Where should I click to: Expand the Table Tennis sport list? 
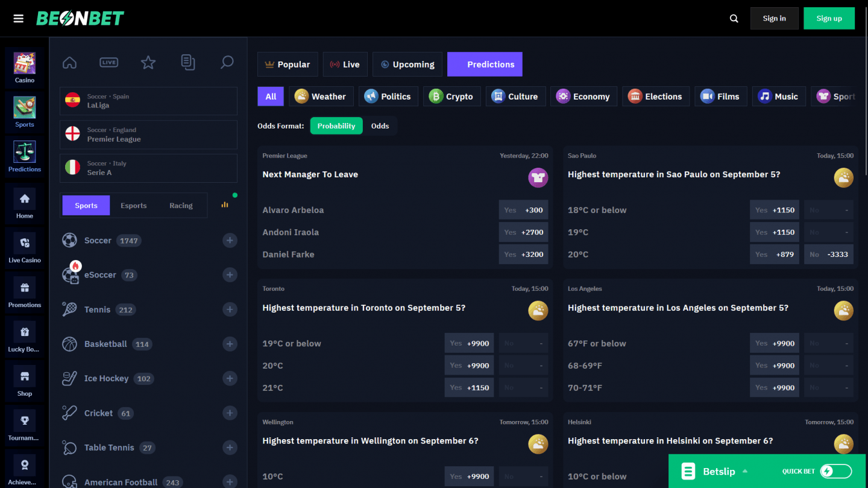230,448
